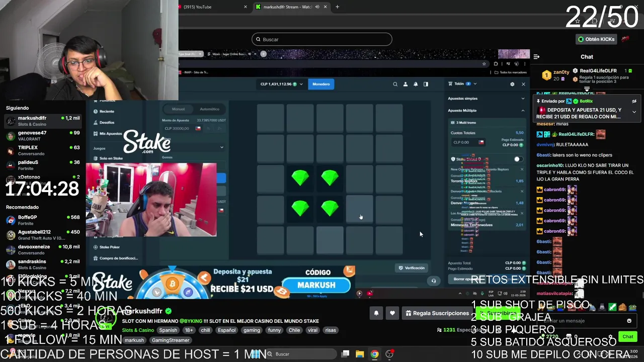The image size is (644, 362).
Task: Open File Explorer from the taskbar
Action: point(360,354)
